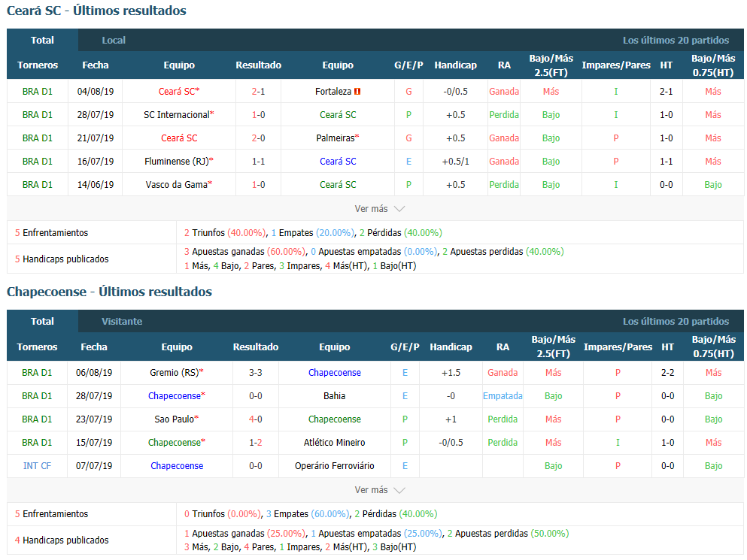Click 3 Apuestas ganadas (60.00%) summary text
This screenshot has width=747, height=560.
[245, 251]
